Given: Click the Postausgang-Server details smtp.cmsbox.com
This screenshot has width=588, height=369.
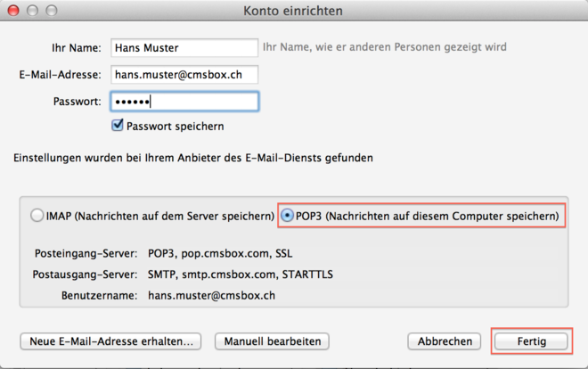Looking at the screenshot, I should (x=241, y=274).
